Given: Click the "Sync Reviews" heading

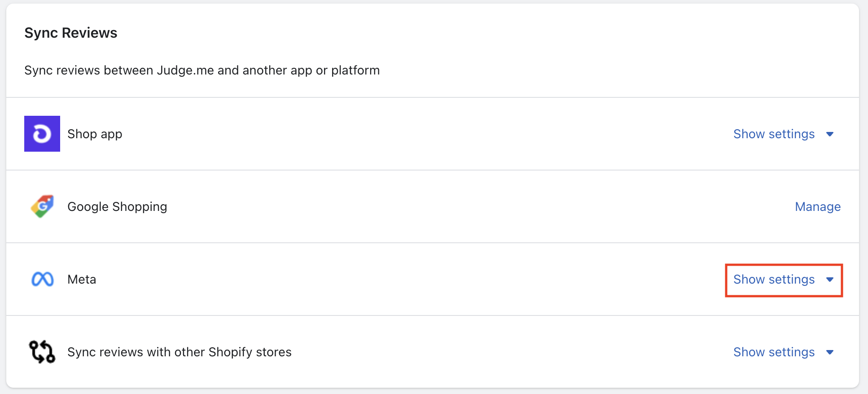Looking at the screenshot, I should click(x=71, y=33).
